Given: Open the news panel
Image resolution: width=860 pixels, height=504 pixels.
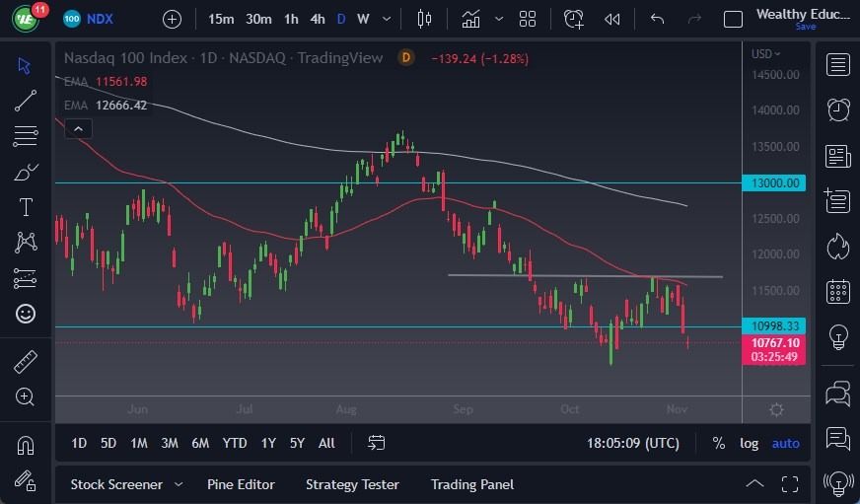Looking at the screenshot, I should 838,156.
